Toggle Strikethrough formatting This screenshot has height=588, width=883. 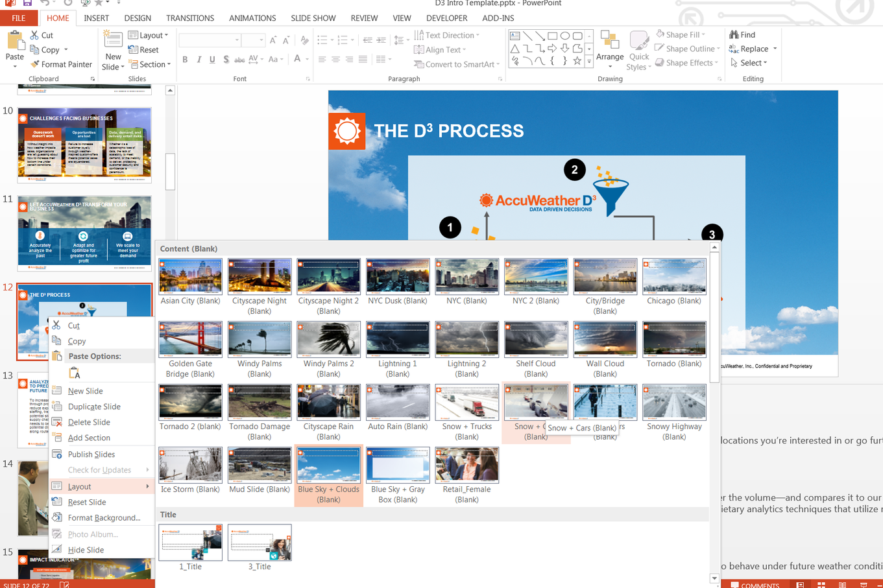239,60
